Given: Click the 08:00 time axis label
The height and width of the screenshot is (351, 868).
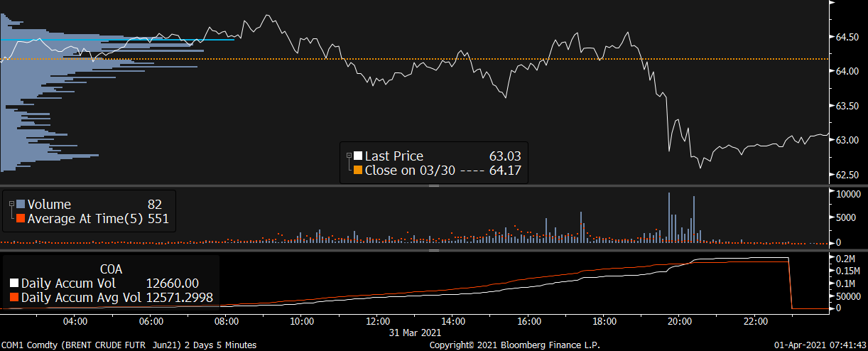Looking at the screenshot, I should point(226,321).
